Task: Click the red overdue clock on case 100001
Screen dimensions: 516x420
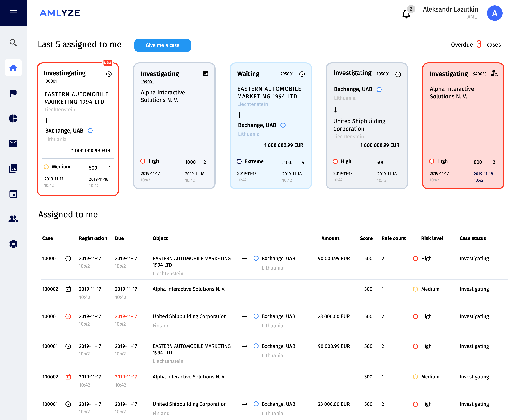Action: 68,316
